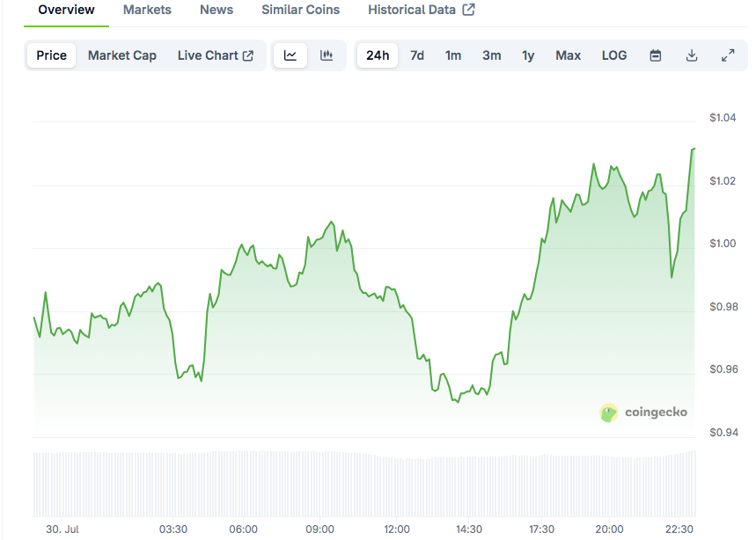Click the volume bars histogram area

[x=364, y=484]
